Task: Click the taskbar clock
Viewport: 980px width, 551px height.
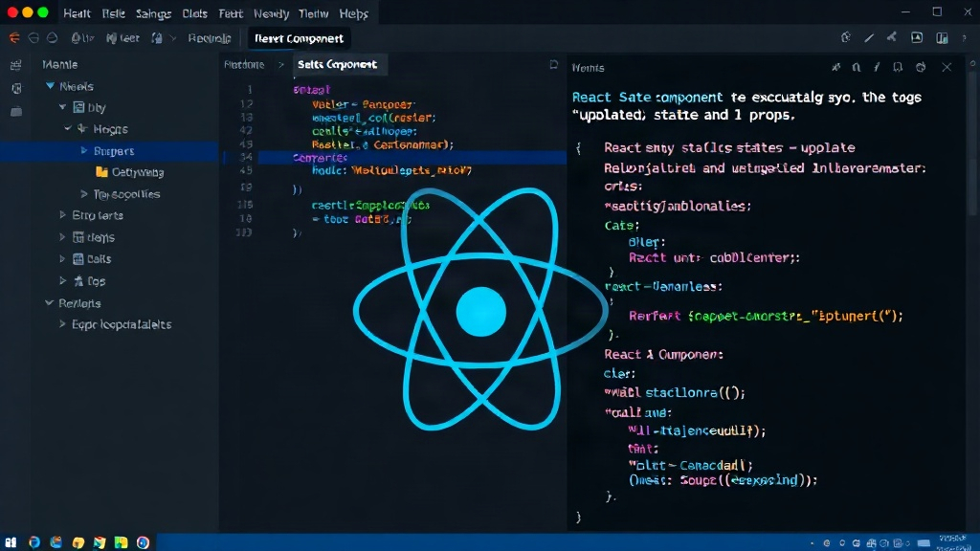Action: tap(952, 541)
